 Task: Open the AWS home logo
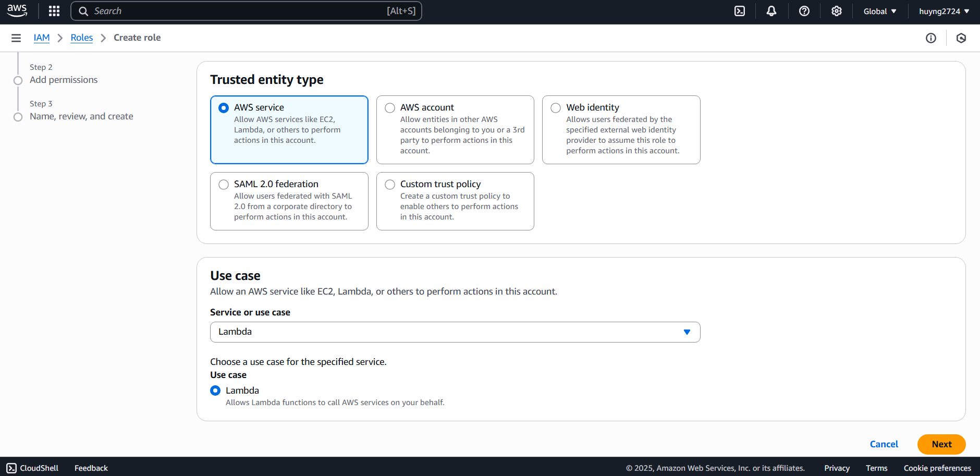[17, 11]
